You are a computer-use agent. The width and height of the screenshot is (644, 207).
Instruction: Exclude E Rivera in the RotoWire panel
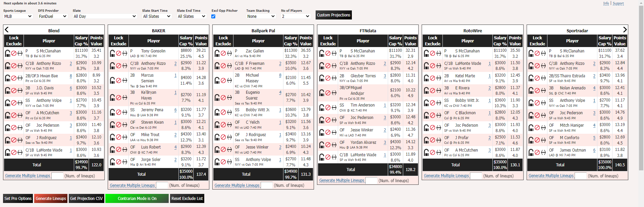[432, 90]
